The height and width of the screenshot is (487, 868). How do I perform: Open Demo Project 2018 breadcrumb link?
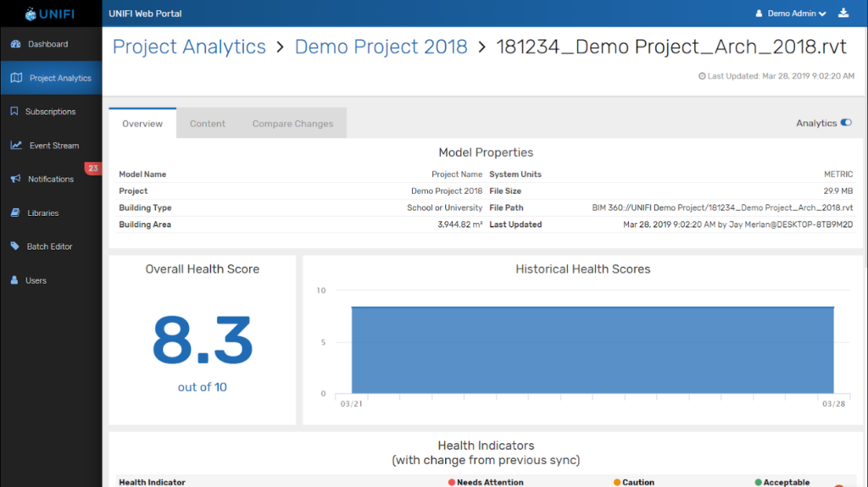(x=381, y=47)
